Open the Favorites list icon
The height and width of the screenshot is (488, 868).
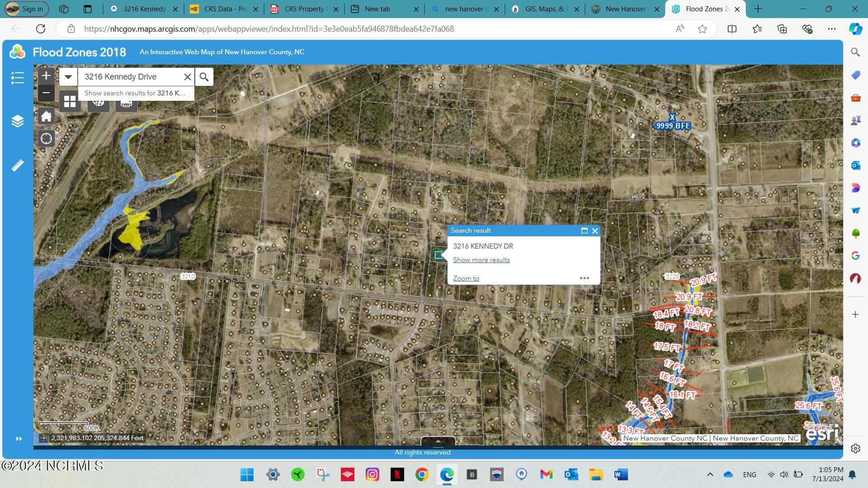(757, 29)
